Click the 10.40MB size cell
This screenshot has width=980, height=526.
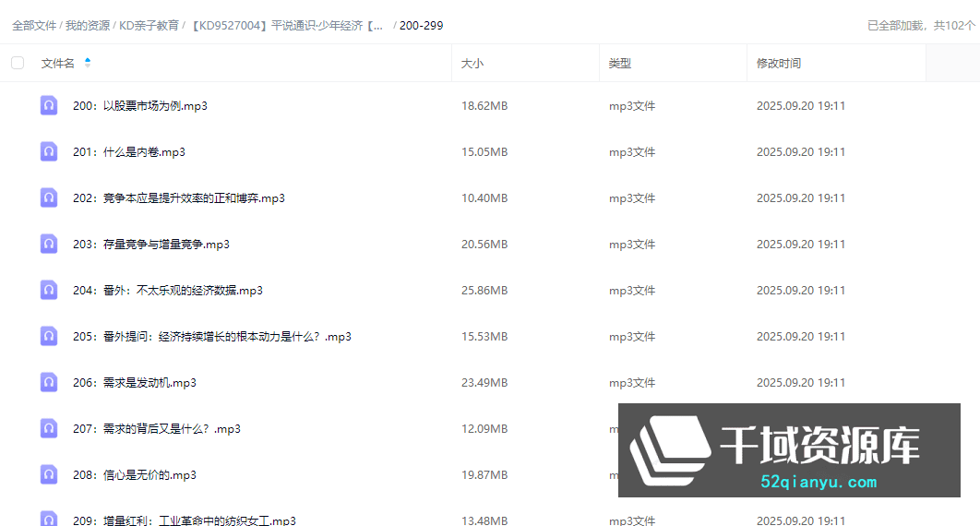click(x=484, y=198)
